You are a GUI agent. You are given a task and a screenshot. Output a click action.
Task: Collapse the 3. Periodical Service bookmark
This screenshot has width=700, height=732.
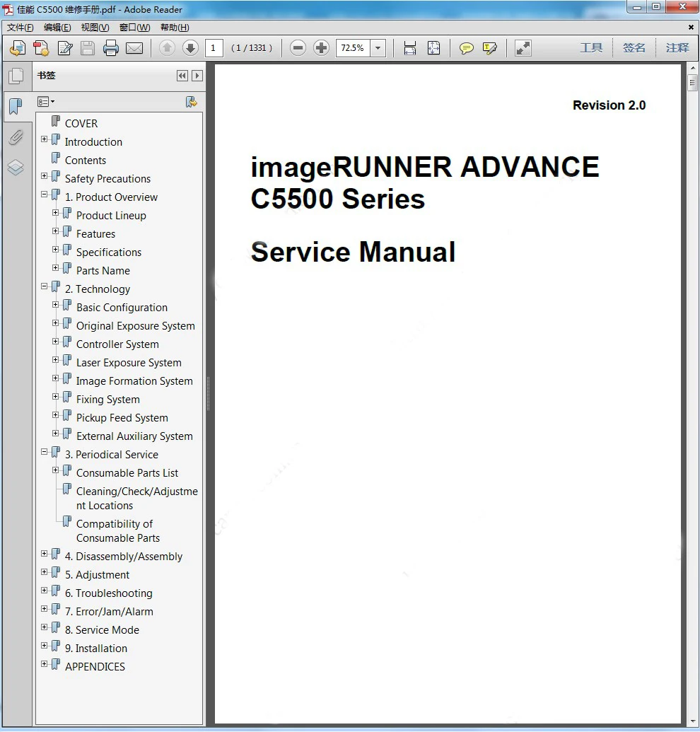[x=45, y=451]
